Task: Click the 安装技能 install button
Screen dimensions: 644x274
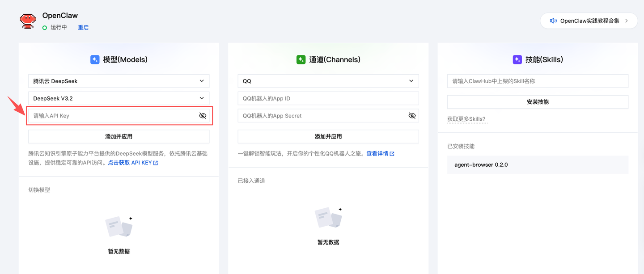Action: click(x=537, y=102)
